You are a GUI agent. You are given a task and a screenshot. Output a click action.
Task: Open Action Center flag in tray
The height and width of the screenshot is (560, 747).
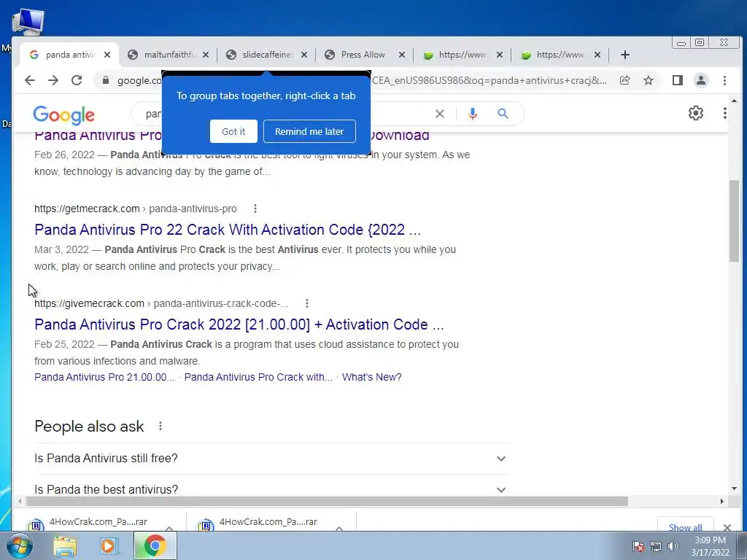(638, 546)
